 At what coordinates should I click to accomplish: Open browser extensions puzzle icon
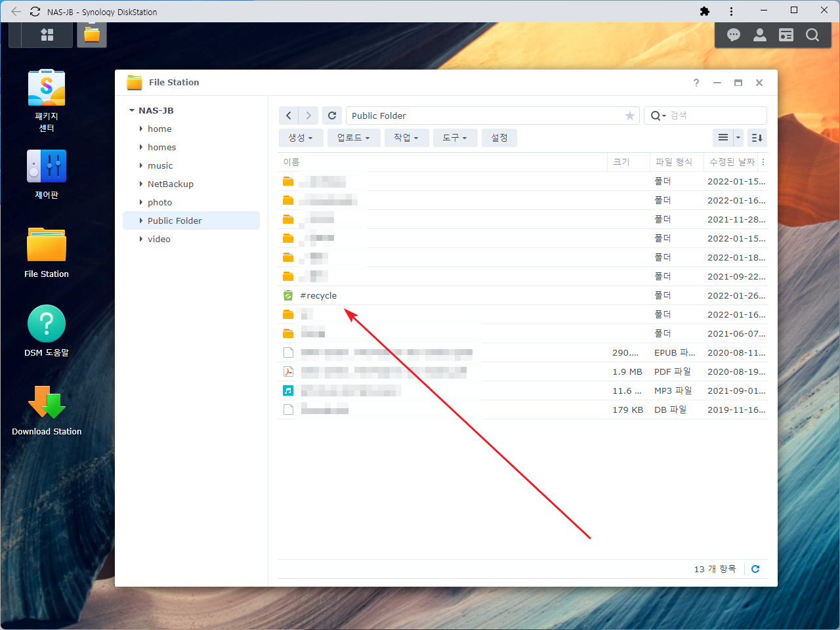pyautogui.click(x=705, y=11)
